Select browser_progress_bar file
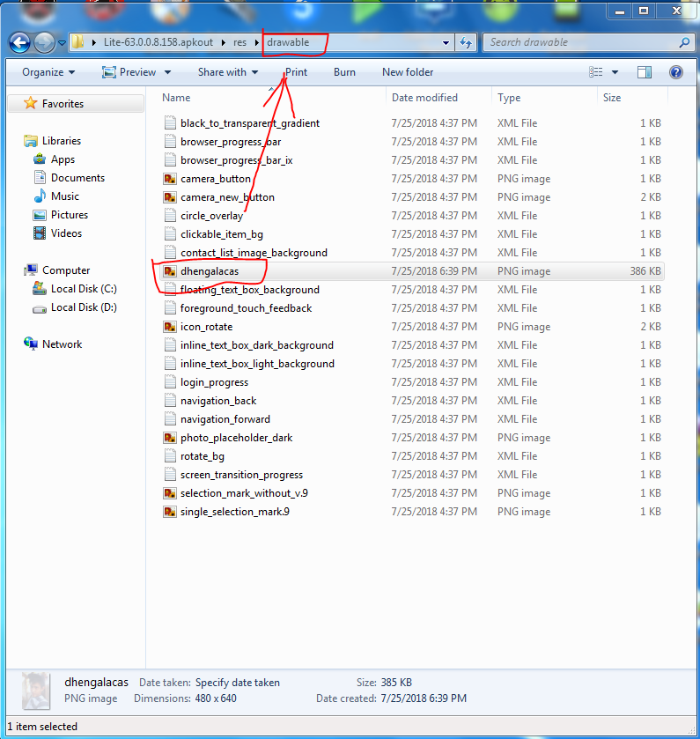The height and width of the screenshot is (739, 700). coord(231,142)
